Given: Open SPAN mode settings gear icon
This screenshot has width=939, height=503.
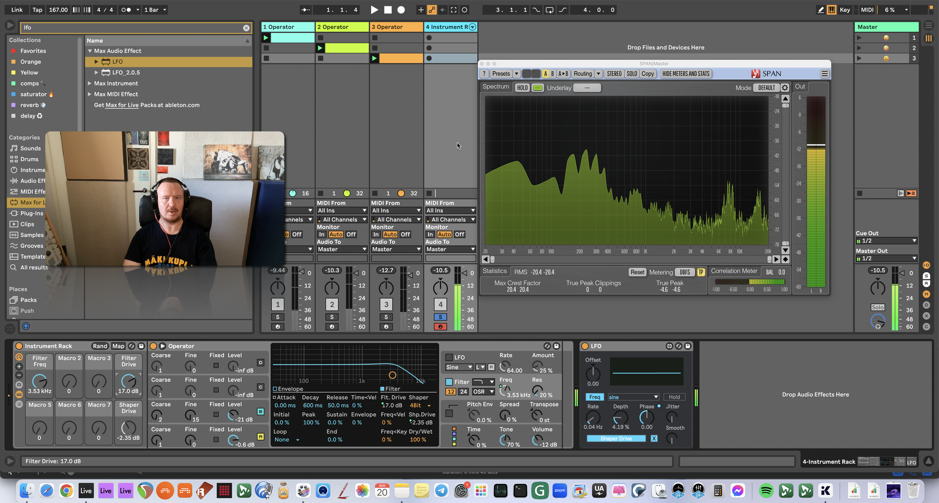Looking at the screenshot, I should click(x=784, y=88).
